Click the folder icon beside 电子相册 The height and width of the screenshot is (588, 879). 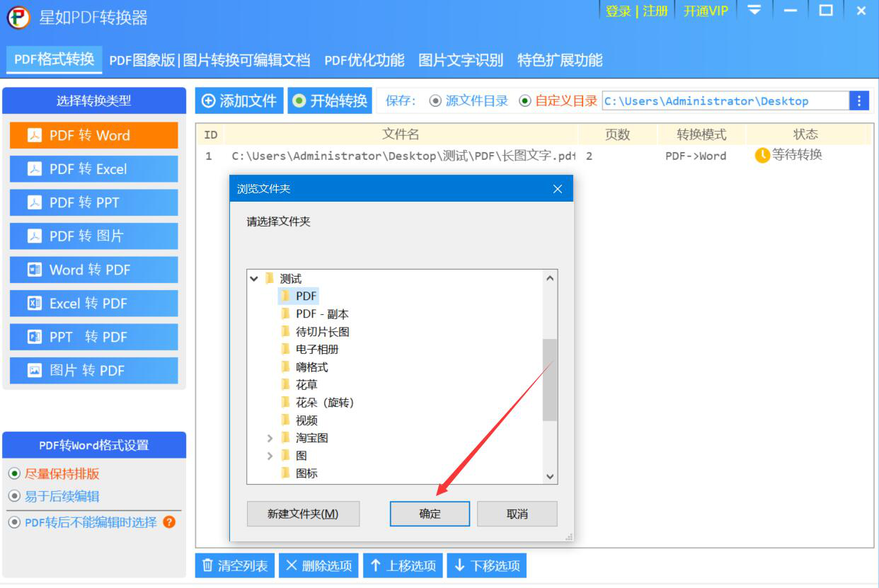(x=285, y=349)
